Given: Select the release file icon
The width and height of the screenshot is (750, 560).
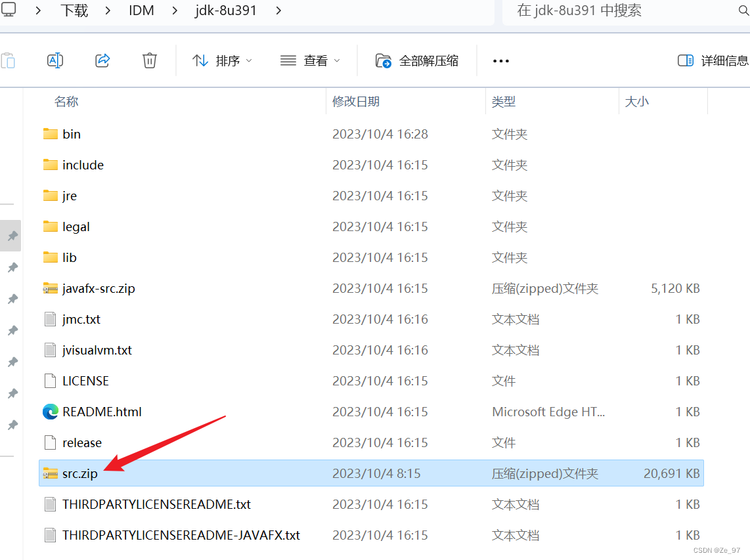Looking at the screenshot, I should coord(50,442).
